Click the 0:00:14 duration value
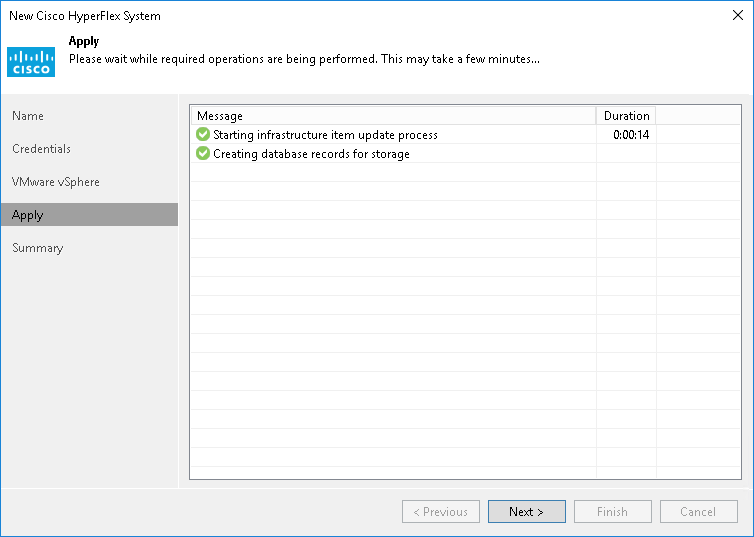This screenshot has height=537, width=754. point(631,135)
